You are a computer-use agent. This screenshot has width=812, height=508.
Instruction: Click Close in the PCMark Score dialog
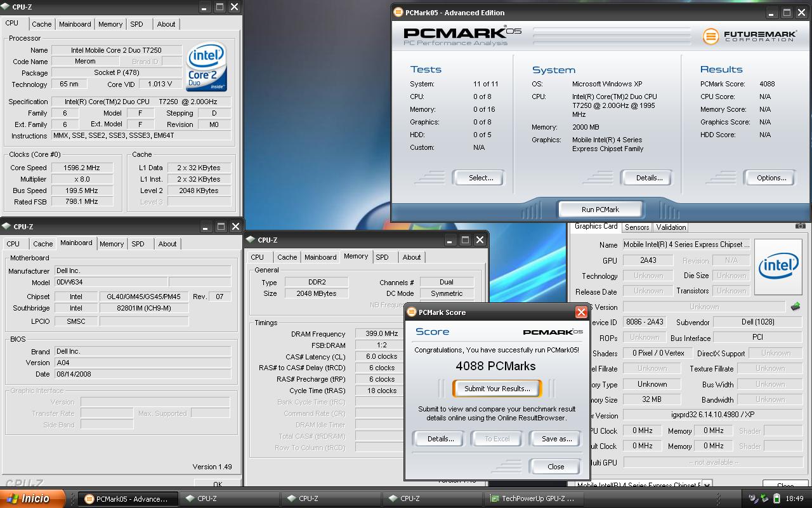[x=556, y=467]
